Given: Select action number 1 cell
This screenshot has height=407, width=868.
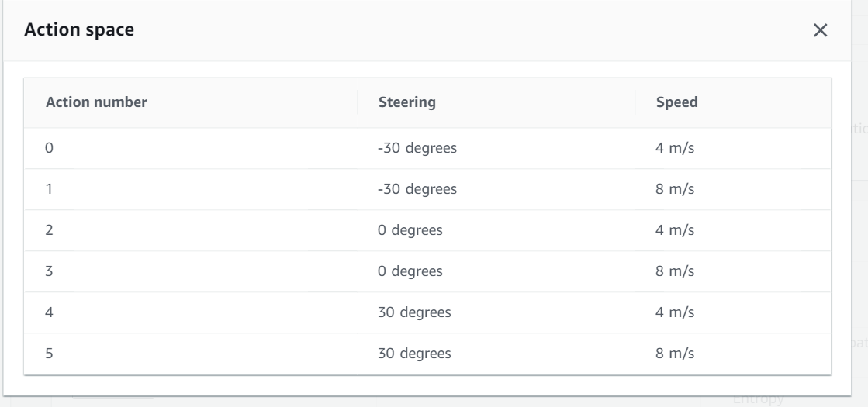Looking at the screenshot, I should point(50,188).
